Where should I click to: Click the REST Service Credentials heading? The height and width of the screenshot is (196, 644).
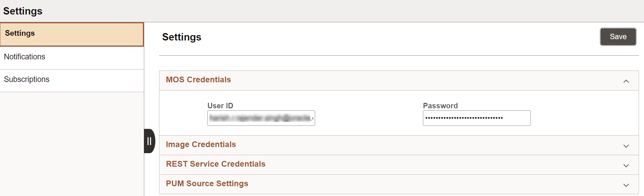[x=216, y=164]
